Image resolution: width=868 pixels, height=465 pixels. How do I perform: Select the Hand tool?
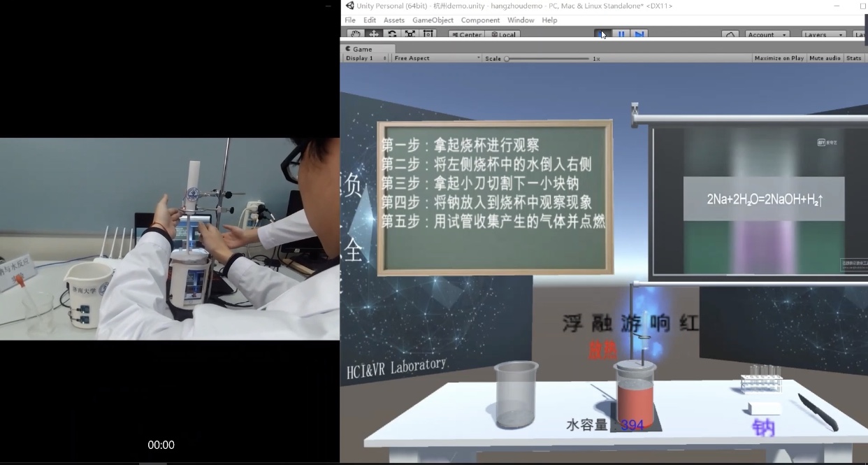coord(356,34)
